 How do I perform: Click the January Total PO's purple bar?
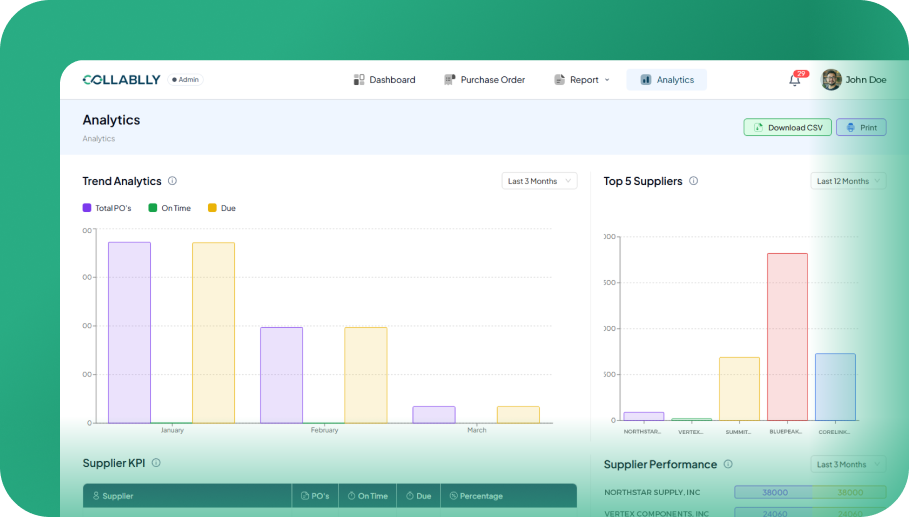pyautogui.click(x=129, y=332)
